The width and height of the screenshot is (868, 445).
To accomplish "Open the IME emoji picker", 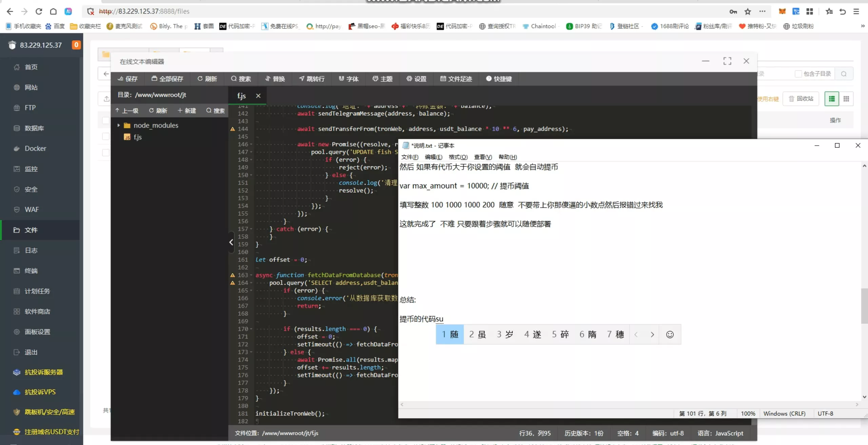I will pos(670,334).
